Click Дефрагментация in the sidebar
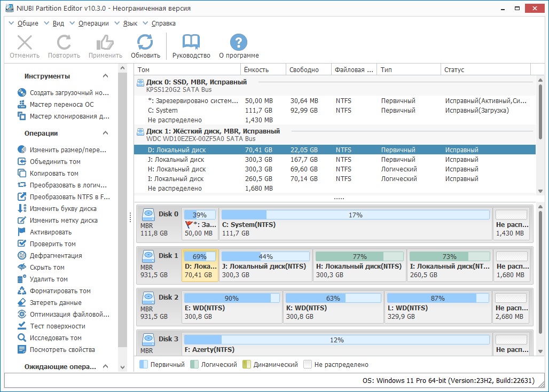This screenshot has height=392, width=549. click(x=56, y=256)
